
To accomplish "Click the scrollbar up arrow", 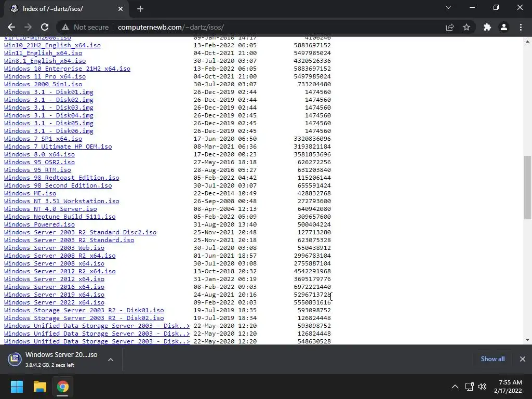I will (x=527, y=42).
